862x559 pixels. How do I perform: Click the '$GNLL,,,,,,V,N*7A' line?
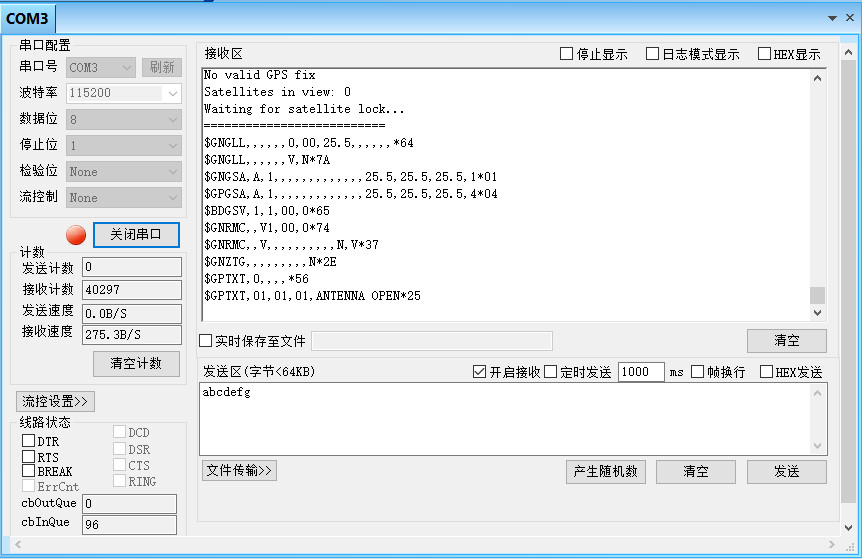(x=267, y=160)
